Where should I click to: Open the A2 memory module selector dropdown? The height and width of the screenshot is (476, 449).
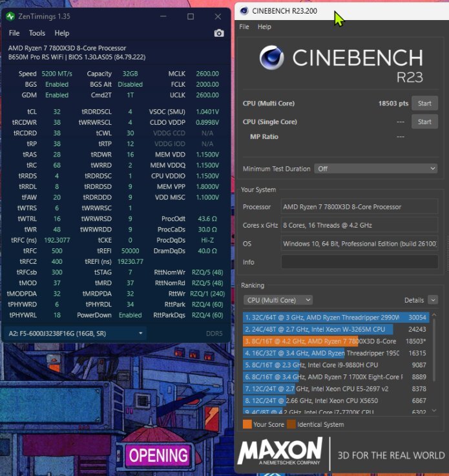(75, 333)
